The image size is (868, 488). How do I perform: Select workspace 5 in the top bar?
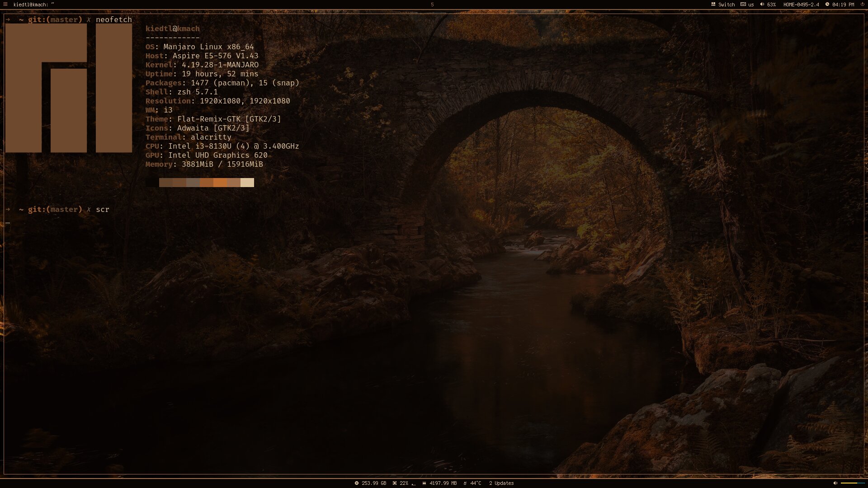(x=433, y=4)
